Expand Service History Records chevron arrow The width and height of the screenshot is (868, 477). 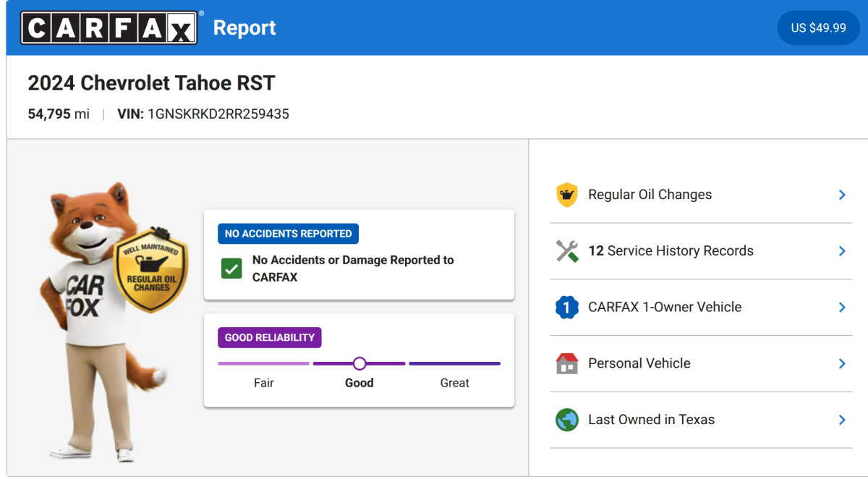(x=842, y=251)
